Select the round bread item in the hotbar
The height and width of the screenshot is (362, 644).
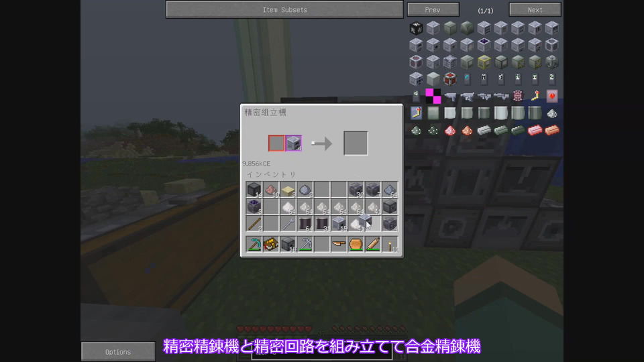[x=356, y=244]
